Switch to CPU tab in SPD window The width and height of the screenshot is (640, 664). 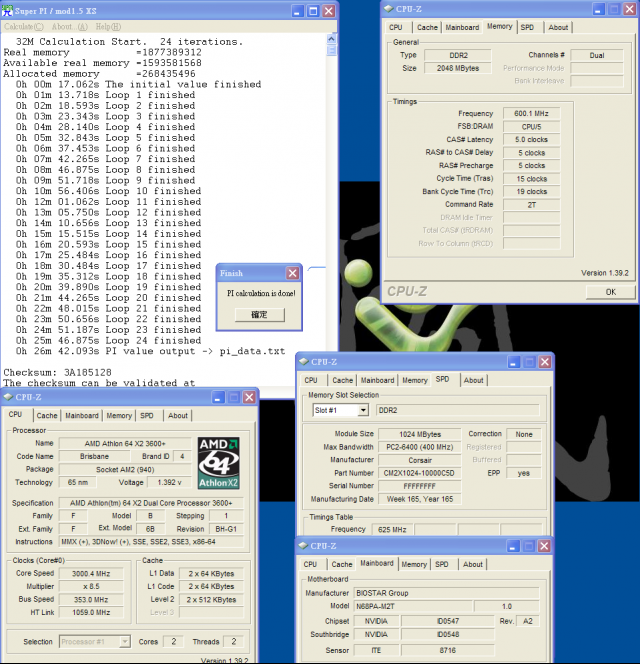point(311,380)
